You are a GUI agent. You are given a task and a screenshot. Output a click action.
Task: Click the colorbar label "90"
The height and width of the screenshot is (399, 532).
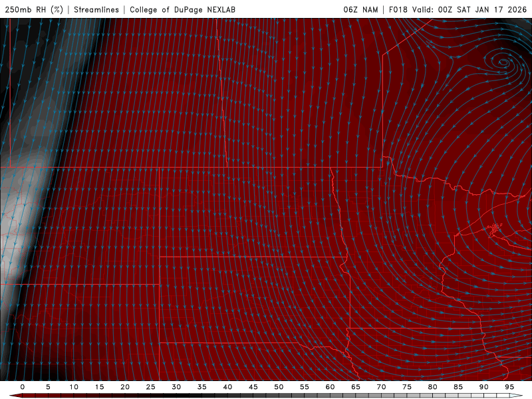(x=483, y=387)
